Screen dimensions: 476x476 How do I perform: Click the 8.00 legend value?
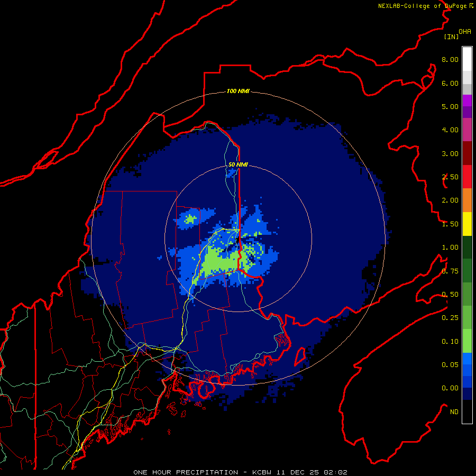pos(450,59)
